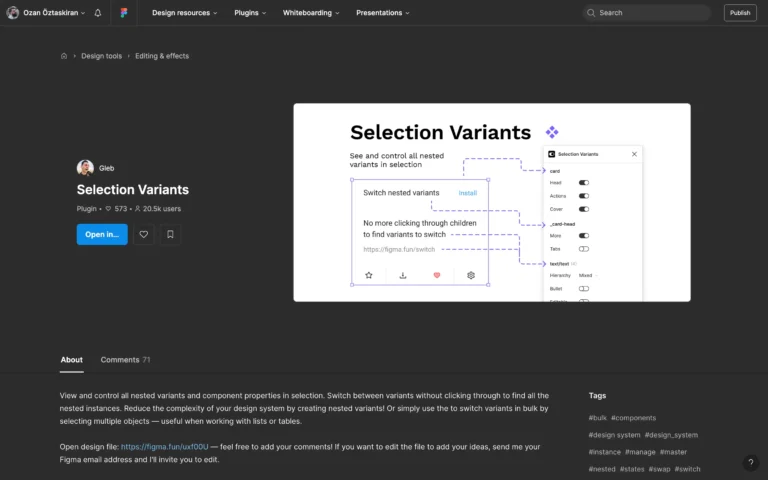Switch to the Comments tab

pyautogui.click(x=125, y=360)
